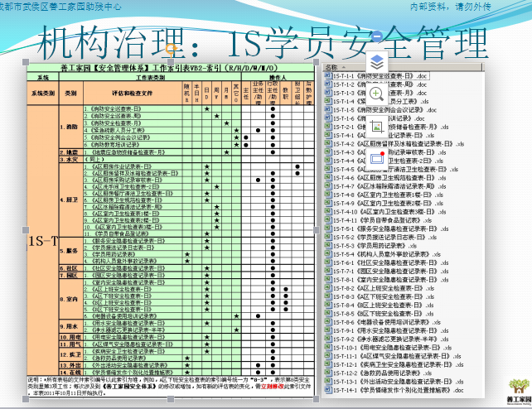Click Word icon of 1S-T-1-5 消防安全例会会议记录
This screenshot has width=532, height=409.
click(x=328, y=109)
